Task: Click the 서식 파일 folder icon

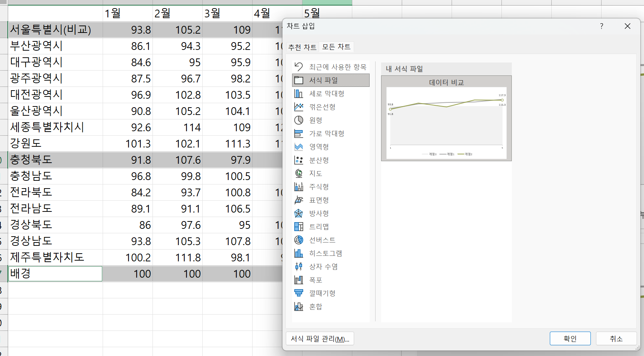Action: tap(299, 80)
